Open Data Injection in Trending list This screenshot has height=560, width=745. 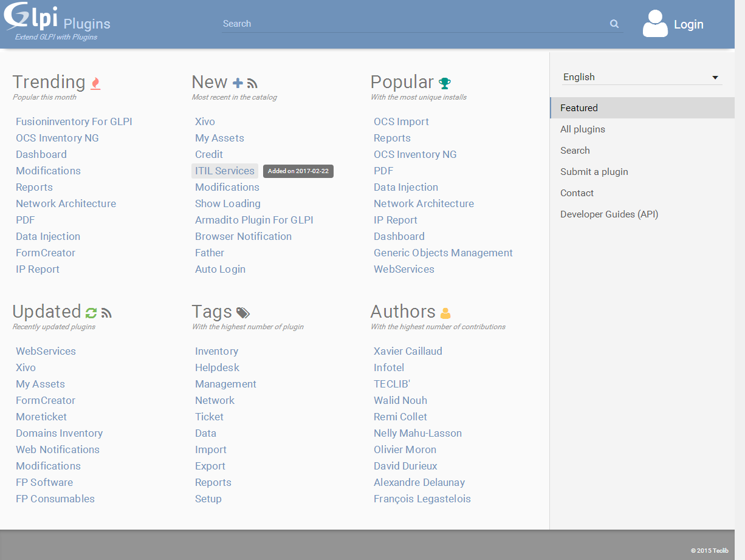48,236
